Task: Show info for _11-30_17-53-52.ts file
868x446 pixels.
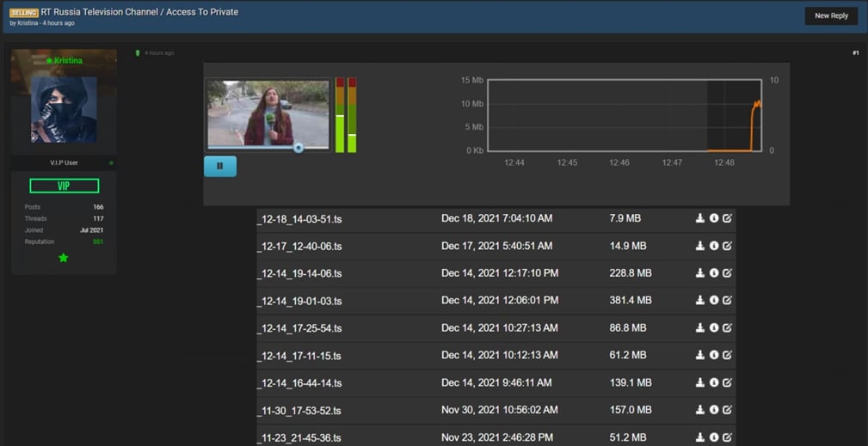Action: 713,410
